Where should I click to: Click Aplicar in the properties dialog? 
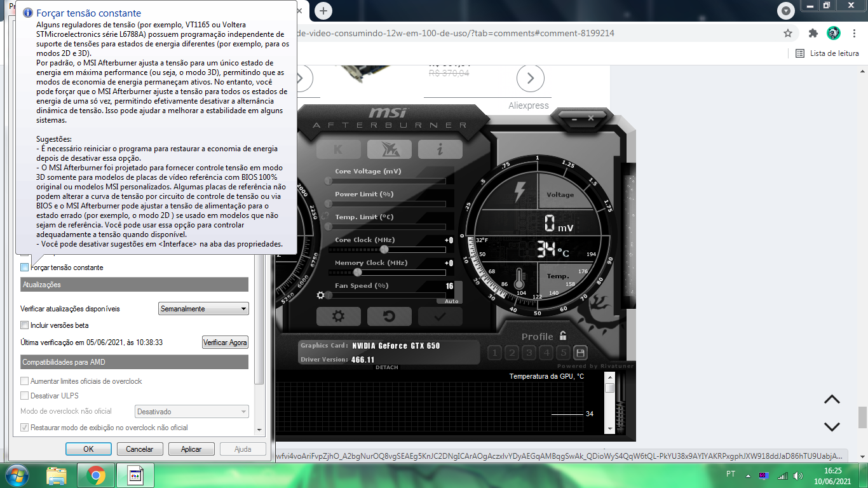[191, 449]
